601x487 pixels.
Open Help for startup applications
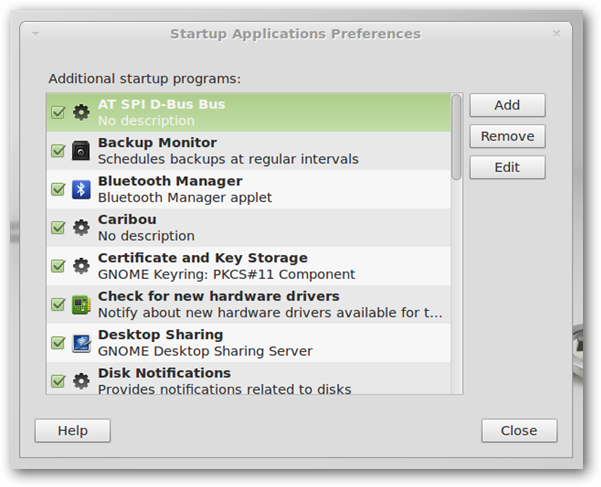(x=72, y=431)
